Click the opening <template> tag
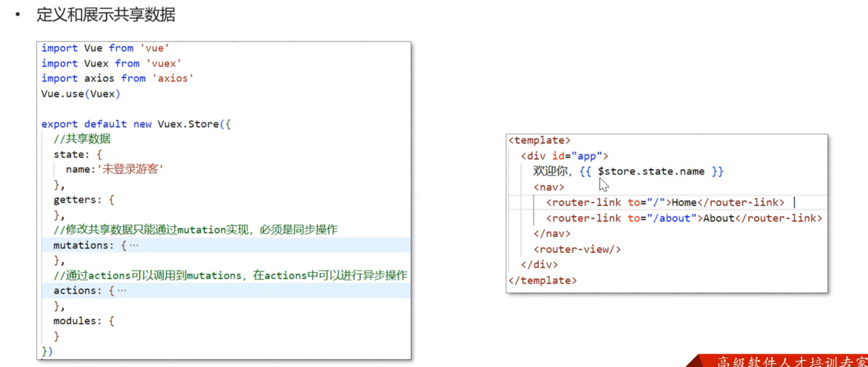The image size is (868, 367). pos(539,140)
